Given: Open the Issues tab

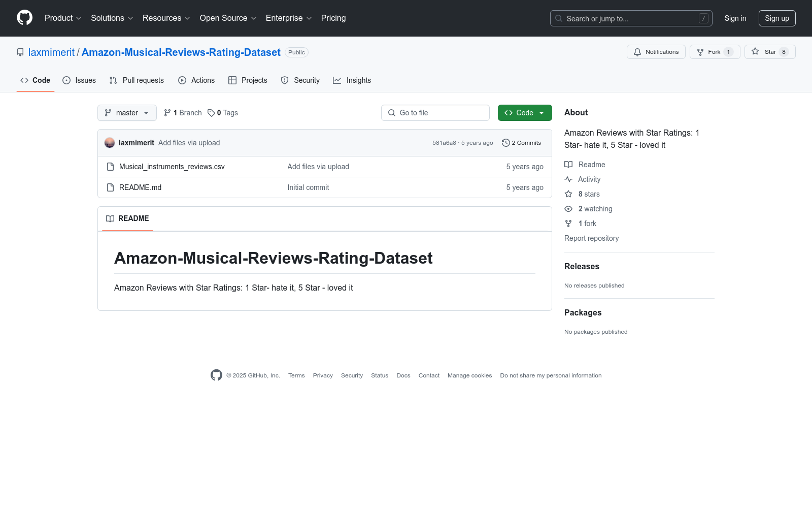Looking at the screenshot, I should 79,80.
